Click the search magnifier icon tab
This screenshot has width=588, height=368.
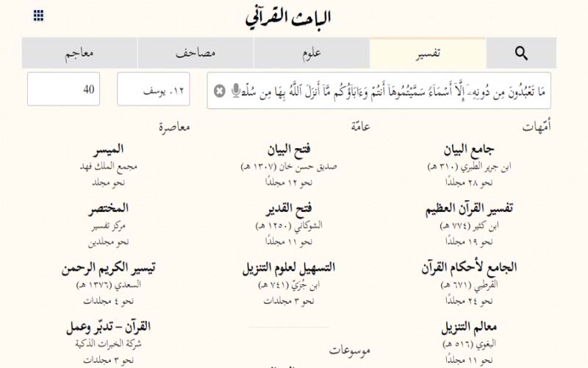(521, 53)
